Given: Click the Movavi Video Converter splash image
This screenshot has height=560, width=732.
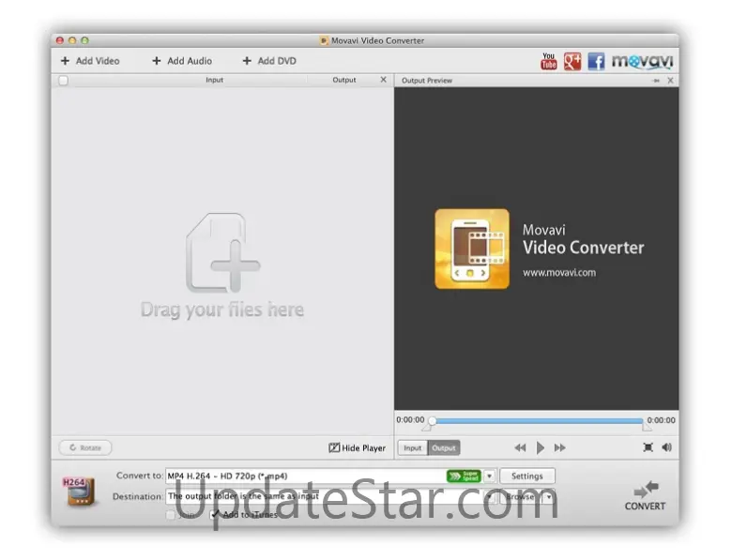Looking at the screenshot, I should [x=540, y=249].
